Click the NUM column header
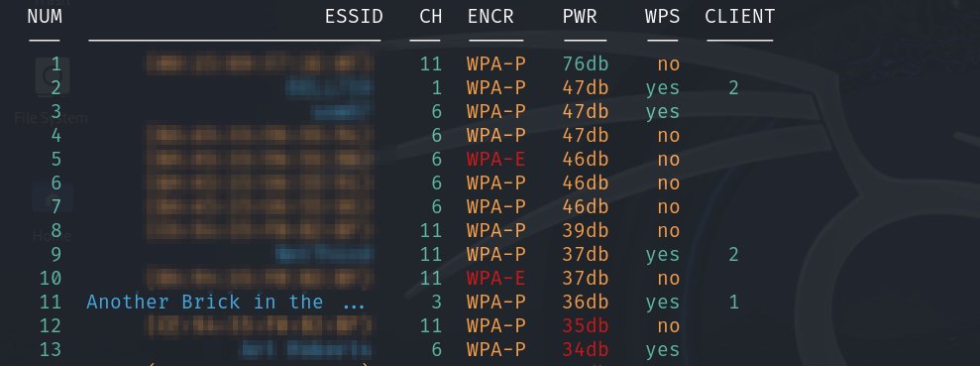The height and width of the screenshot is (366, 980). point(45,16)
